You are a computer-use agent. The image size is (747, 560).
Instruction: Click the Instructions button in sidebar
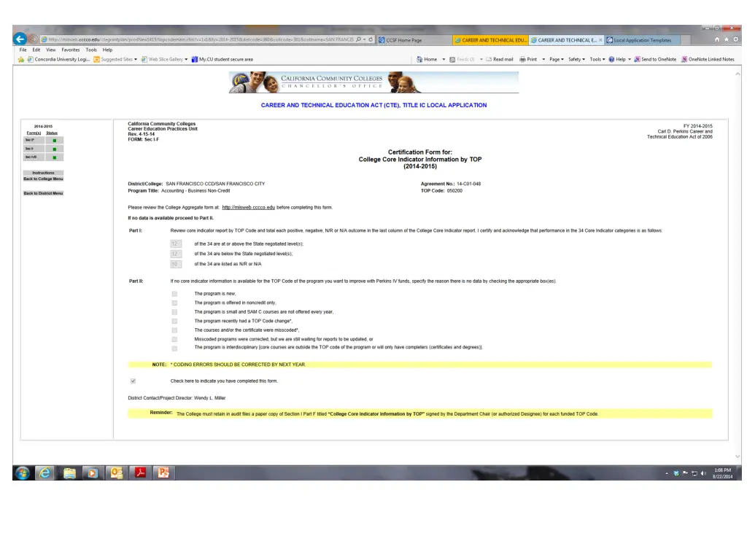point(43,173)
